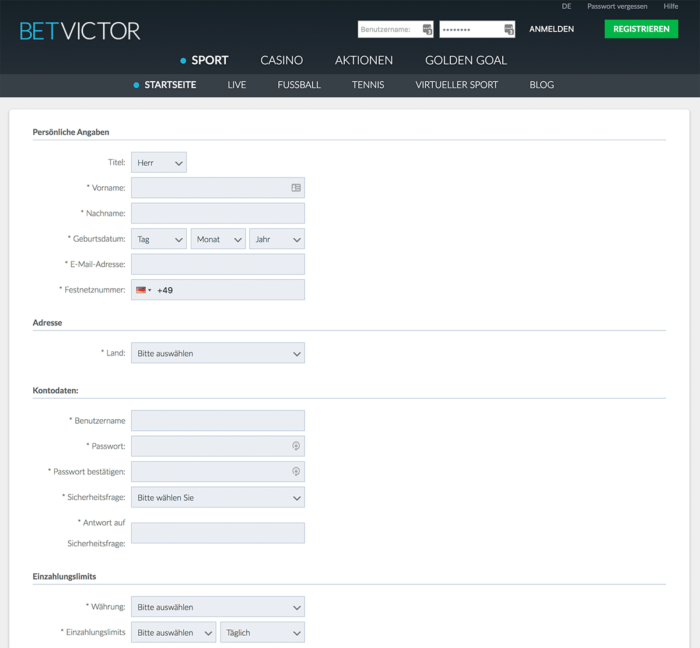The height and width of the screenshot is (648, 700).
Task: Click the DE language link
Action: 567,6
